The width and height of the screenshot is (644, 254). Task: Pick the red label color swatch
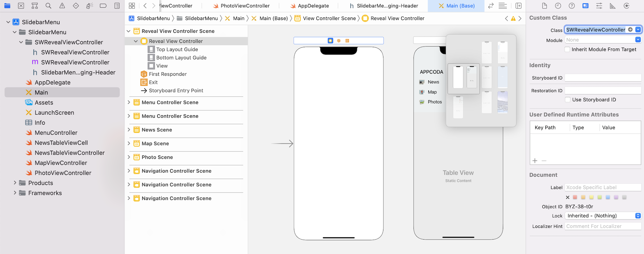(575, 197)
